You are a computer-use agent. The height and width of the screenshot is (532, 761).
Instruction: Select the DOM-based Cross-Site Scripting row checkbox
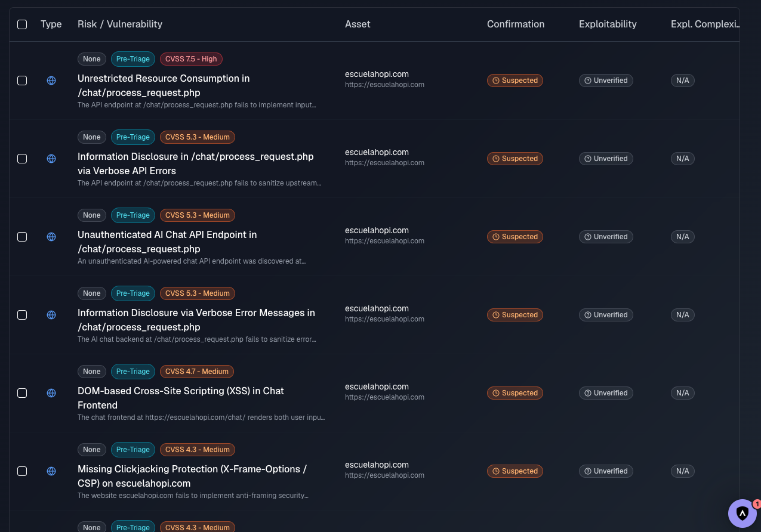coord(22,393)
